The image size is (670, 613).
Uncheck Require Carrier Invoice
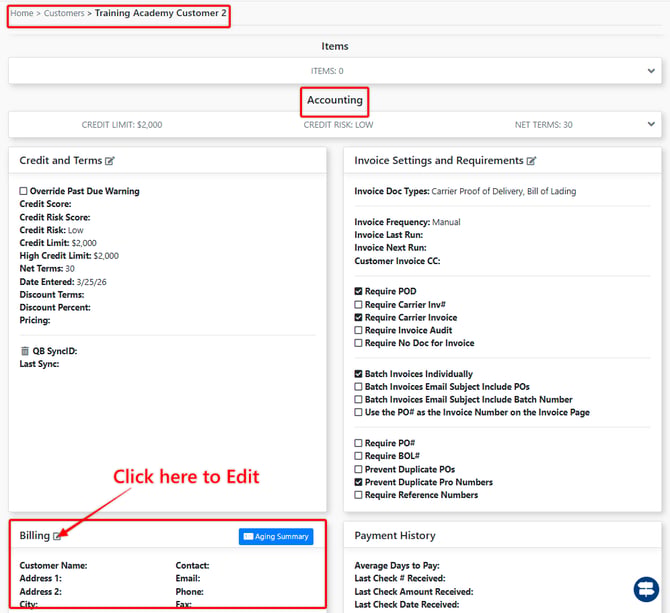coord(359,317)
